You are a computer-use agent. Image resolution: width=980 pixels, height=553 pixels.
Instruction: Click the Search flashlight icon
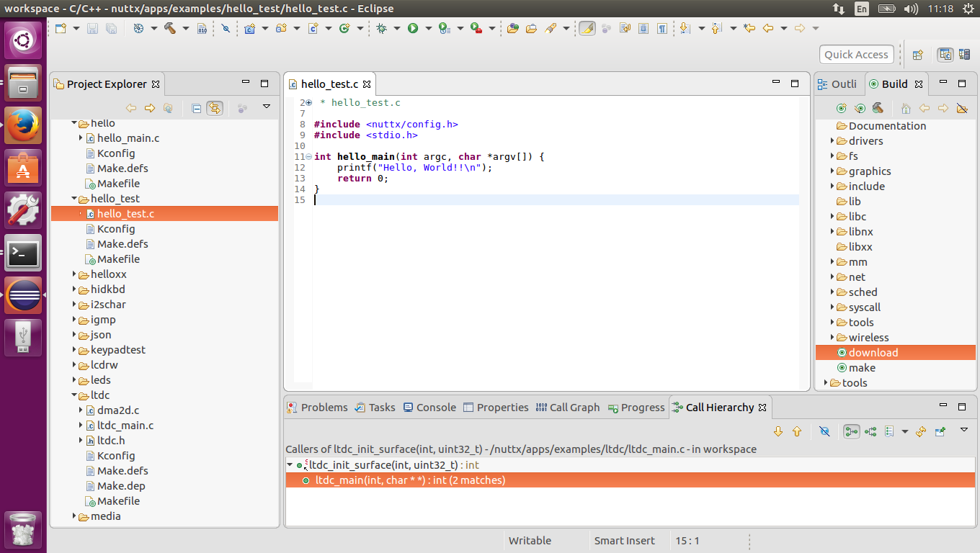point(551,28)
